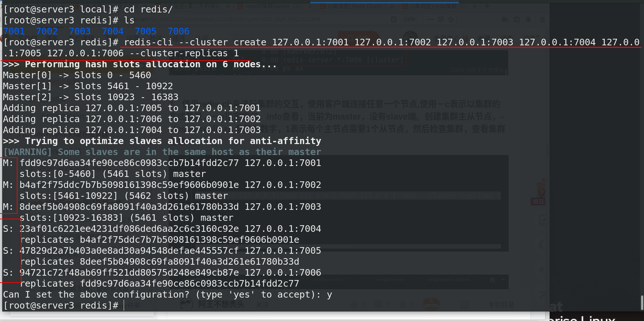Click 'Adding replica 127.0.0.1:7005' line

[x=132, y=108]
